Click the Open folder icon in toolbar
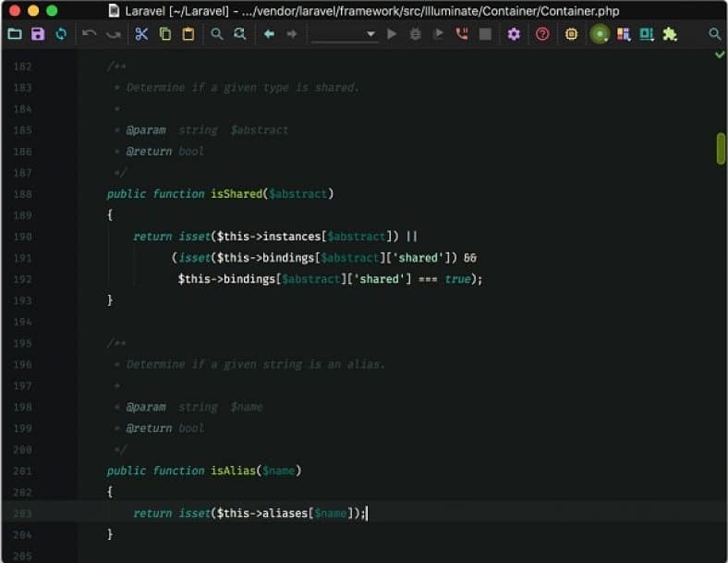Viewport: 728px width, 563px height. tap(14, 34)
